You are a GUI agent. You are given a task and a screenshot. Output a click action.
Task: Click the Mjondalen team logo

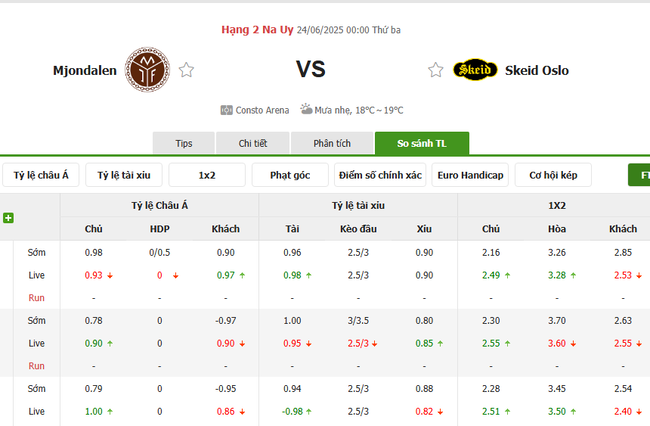149,69
